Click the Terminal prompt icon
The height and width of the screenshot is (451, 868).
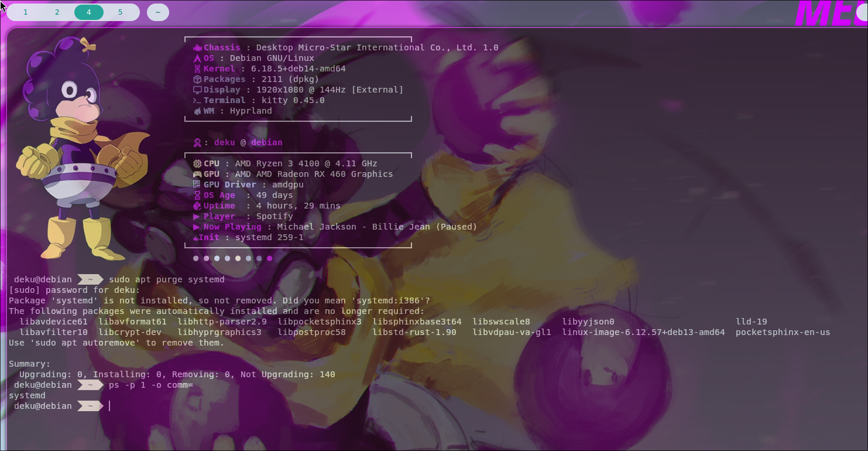pos(197,101)
